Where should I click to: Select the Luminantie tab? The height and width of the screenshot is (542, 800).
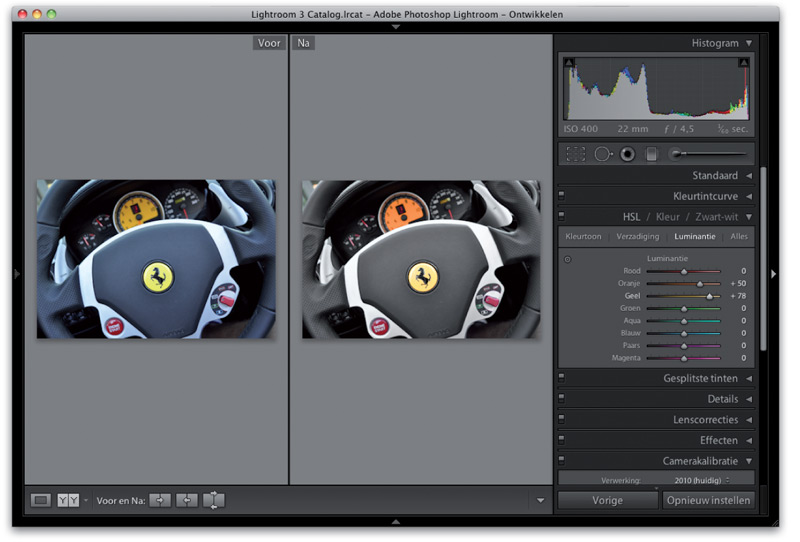[x=694, y=236]
